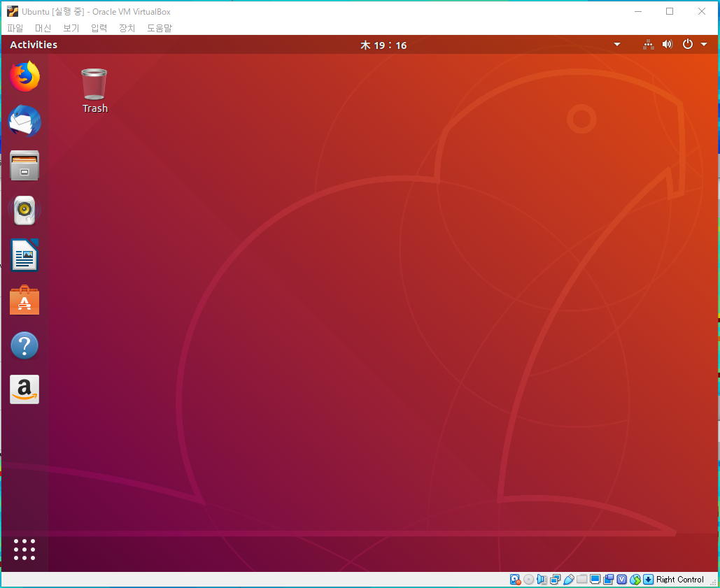Click VirtualBox shared folders indicator
720x588 pixels.
click(581, 579)
